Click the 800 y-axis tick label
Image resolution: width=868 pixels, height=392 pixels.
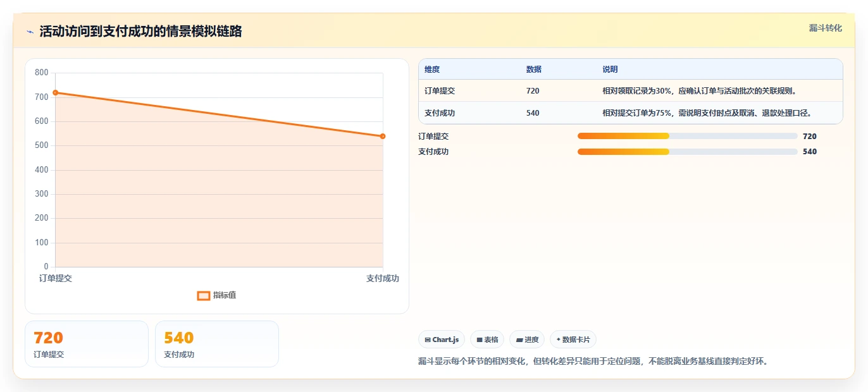(x=42, y=73)
